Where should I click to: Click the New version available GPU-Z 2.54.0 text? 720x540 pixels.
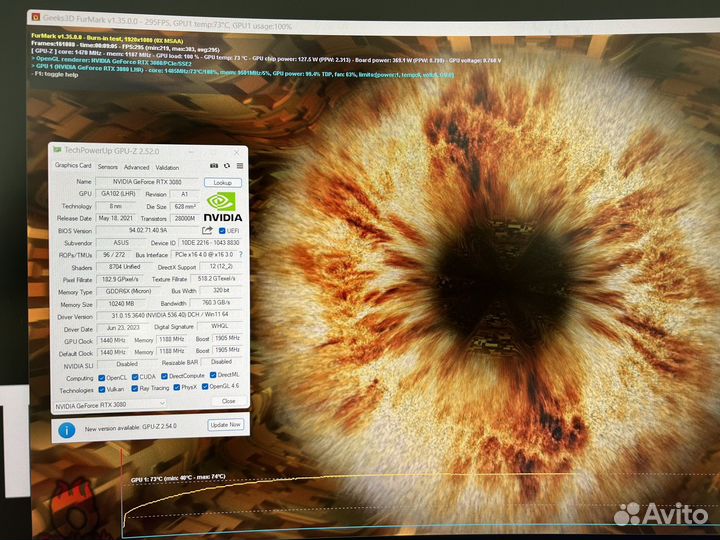tap(130, 428)
